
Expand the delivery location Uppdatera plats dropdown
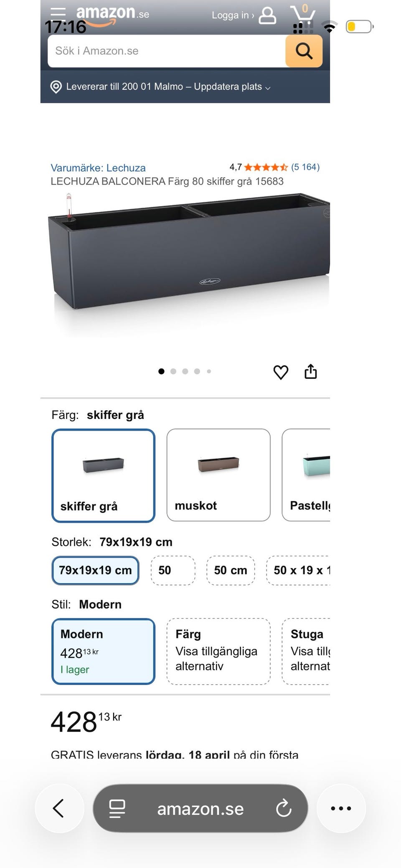point(168,86)
